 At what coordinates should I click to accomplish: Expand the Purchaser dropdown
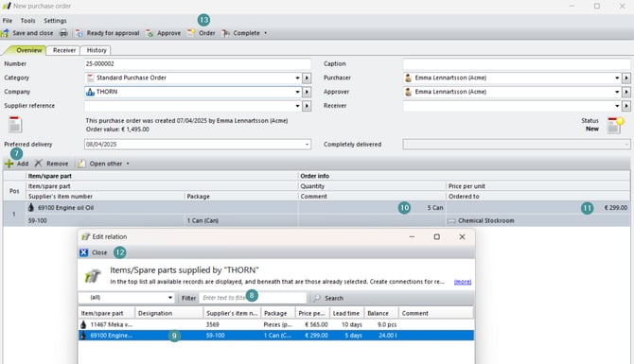coord(617,78)
